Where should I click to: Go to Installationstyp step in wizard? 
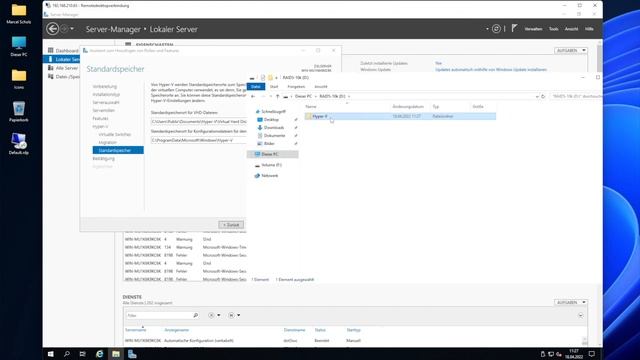(x=106, y=94)
